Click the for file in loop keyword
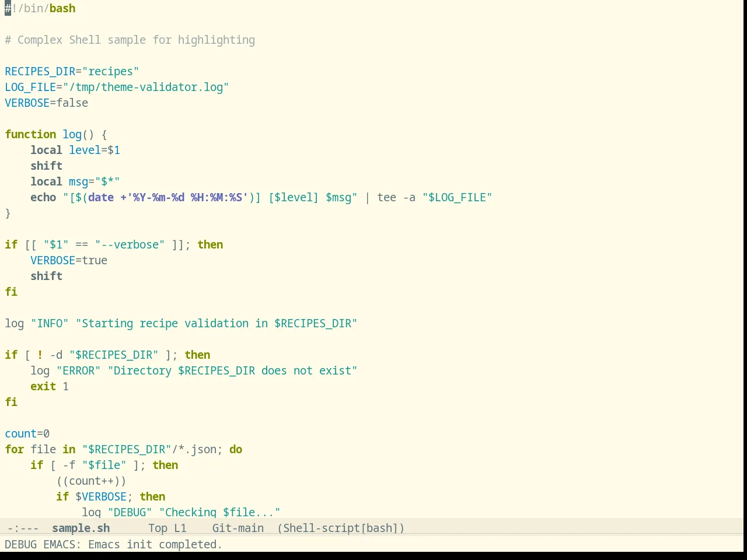Screen dimensions: 747x560 (15, 450)
